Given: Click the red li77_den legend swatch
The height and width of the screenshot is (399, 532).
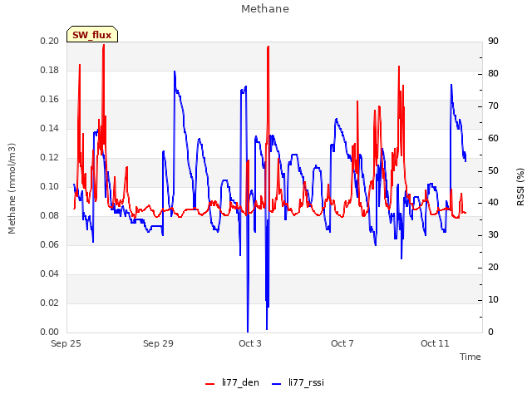Looking at the screenshot, I should click(210, 384).
